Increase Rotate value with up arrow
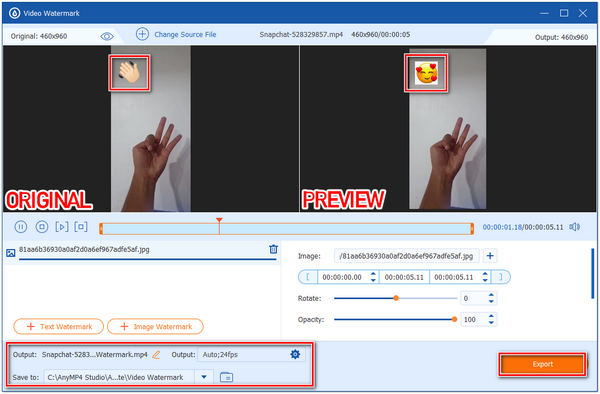The image size is (600, 394). 491,295
